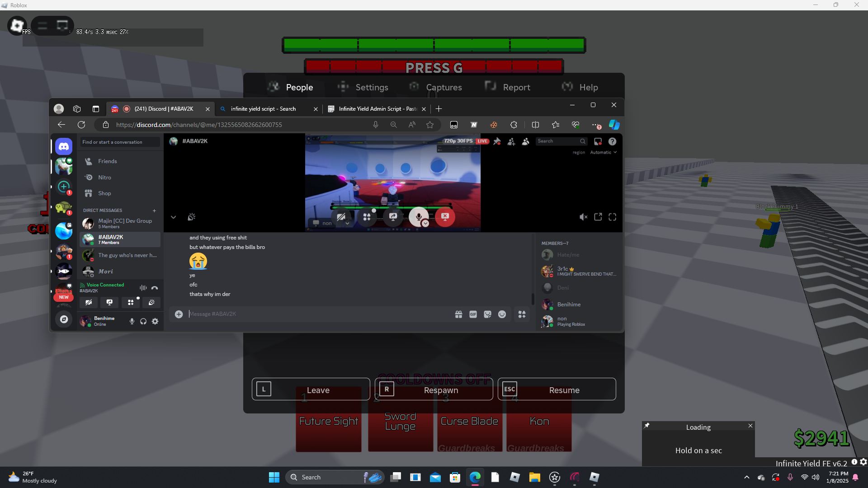Mute the stream audio speaker icon

click(x=583, y=217)
